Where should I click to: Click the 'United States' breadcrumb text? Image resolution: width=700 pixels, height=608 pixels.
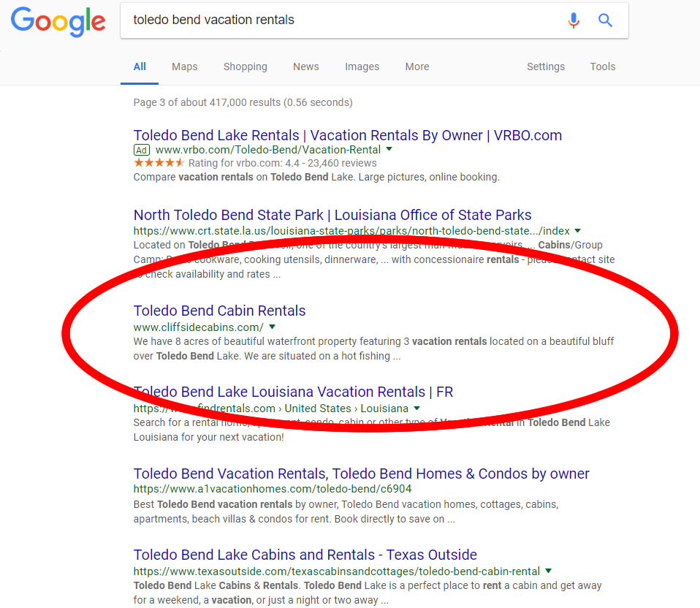[x=318, y=408]
